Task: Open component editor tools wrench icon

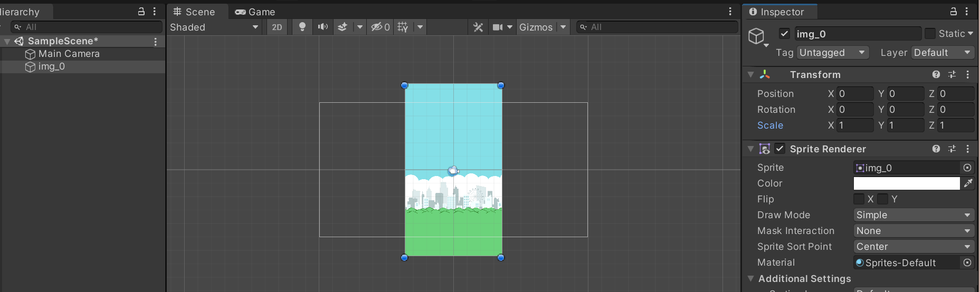Action: [478, 27]
